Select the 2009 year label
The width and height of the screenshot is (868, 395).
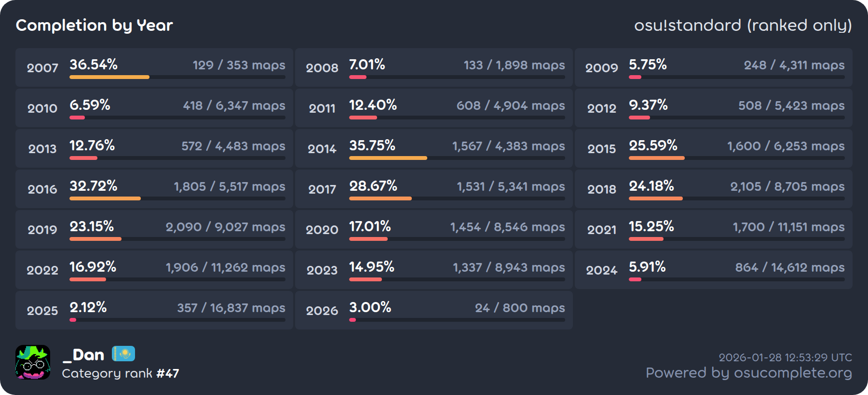coord(601,68)
